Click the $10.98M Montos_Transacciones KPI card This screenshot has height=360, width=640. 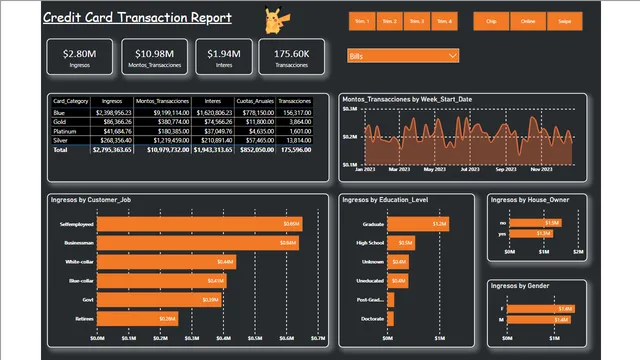(x=155, y=57)
